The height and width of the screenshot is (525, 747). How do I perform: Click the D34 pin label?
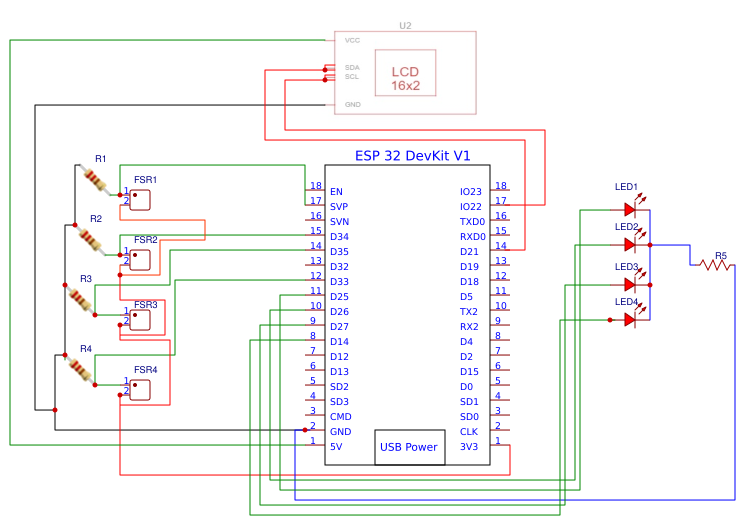click(x=339, y=237)
